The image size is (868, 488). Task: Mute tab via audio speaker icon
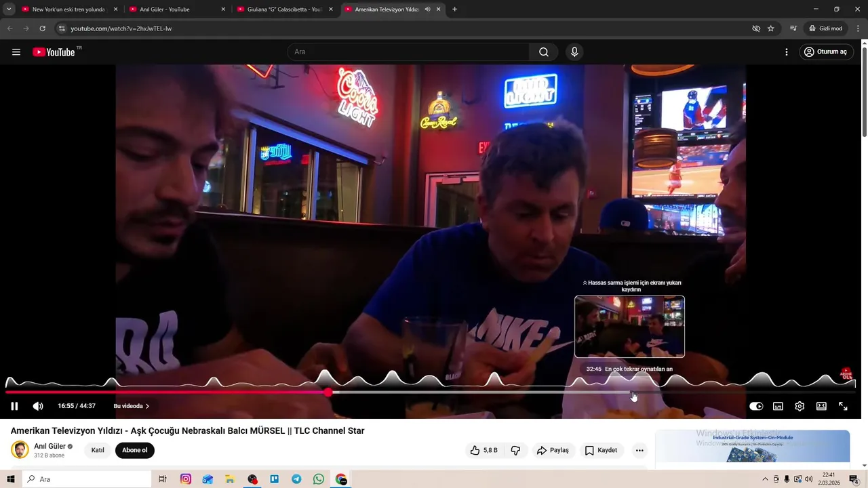click(x=427, y=9)
